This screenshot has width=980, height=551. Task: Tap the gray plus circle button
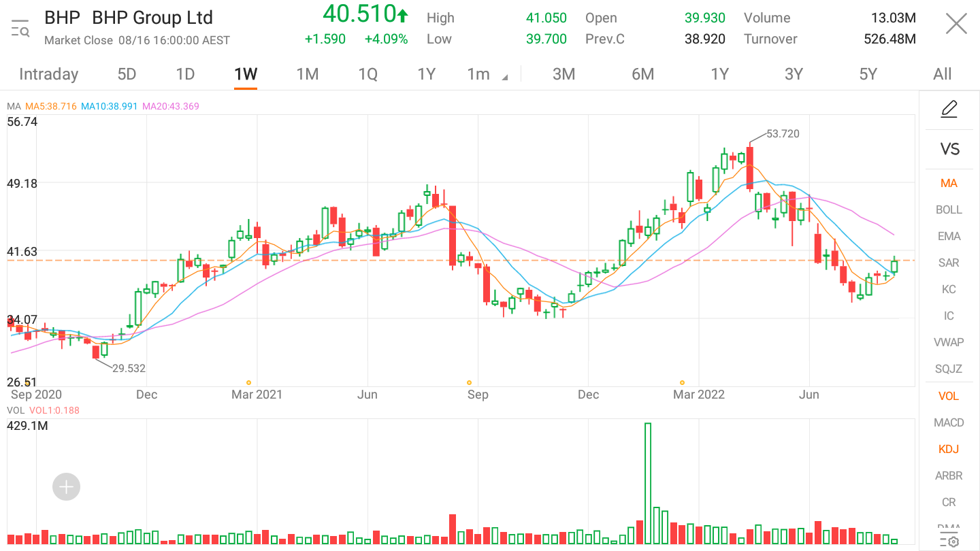point(67,487)
